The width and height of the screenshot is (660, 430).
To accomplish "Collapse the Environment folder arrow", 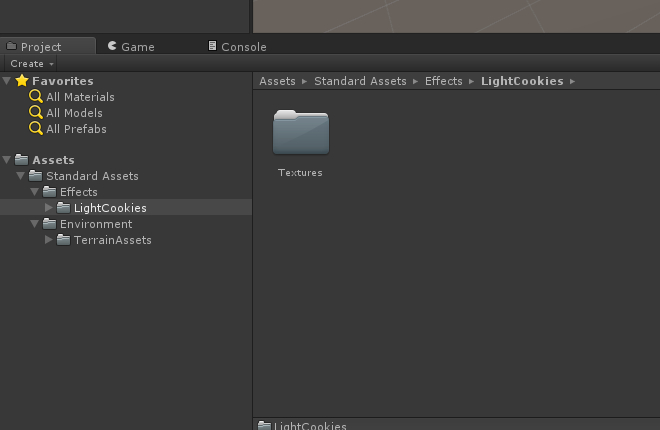I will click(x=35, y=223).
